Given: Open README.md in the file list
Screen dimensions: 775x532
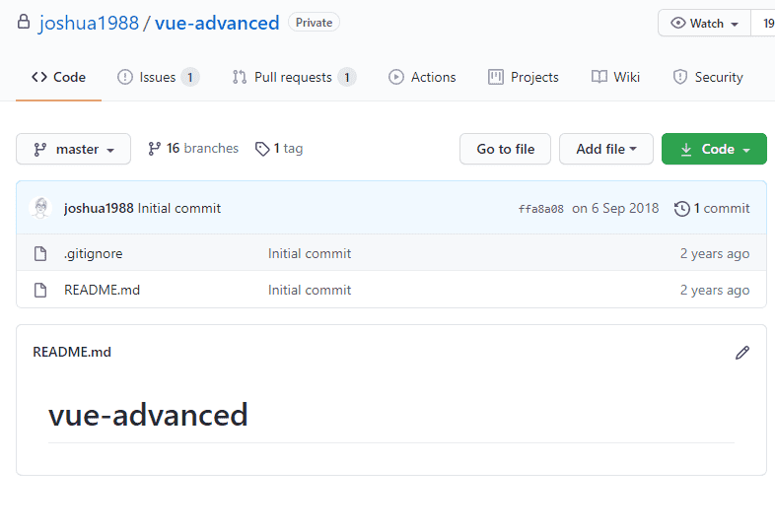Looking at the screenshot, I should [102, 290].
